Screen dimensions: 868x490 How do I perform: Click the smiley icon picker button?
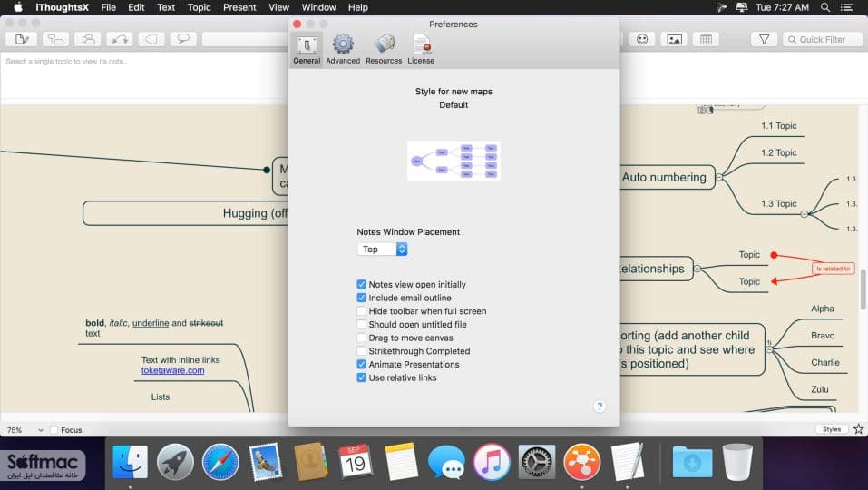click(642, 39)
